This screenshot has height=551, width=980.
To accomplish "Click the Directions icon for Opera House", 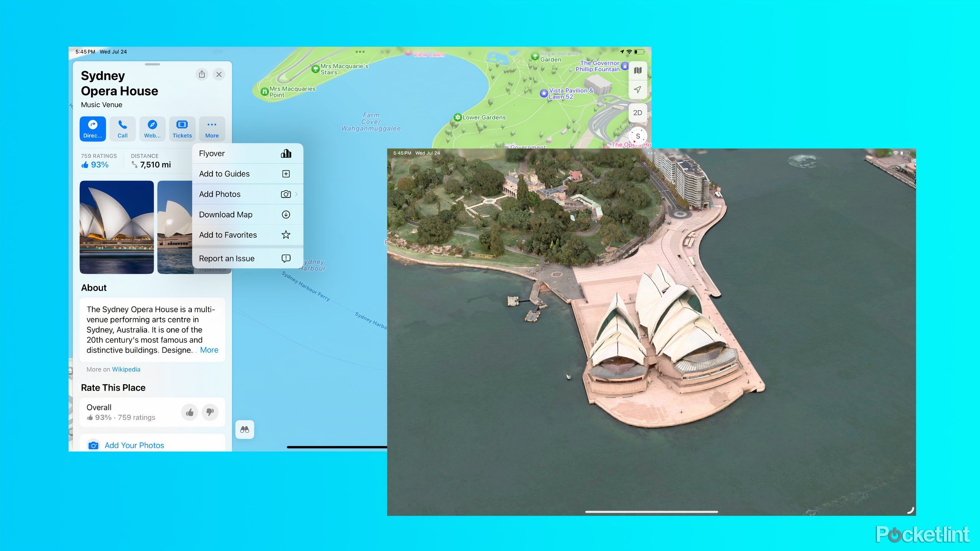I will pyautogui.click(x=93, y=128).
